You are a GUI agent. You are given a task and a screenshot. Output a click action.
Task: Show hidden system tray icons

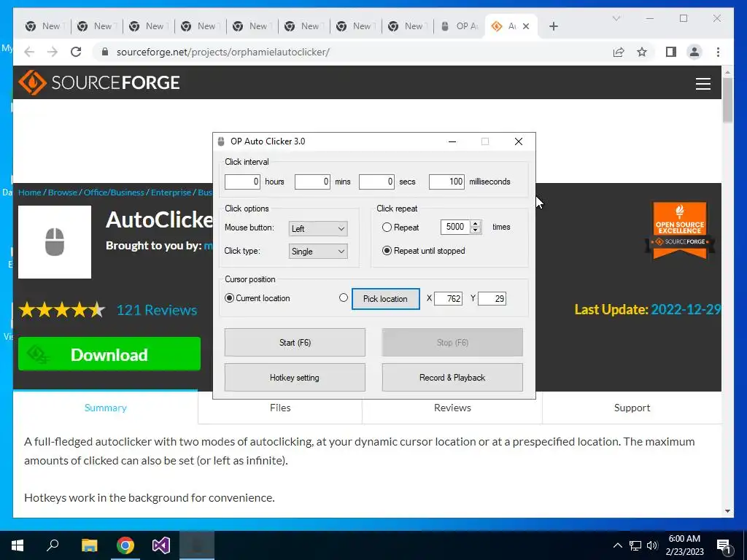[x=617, y=545]
